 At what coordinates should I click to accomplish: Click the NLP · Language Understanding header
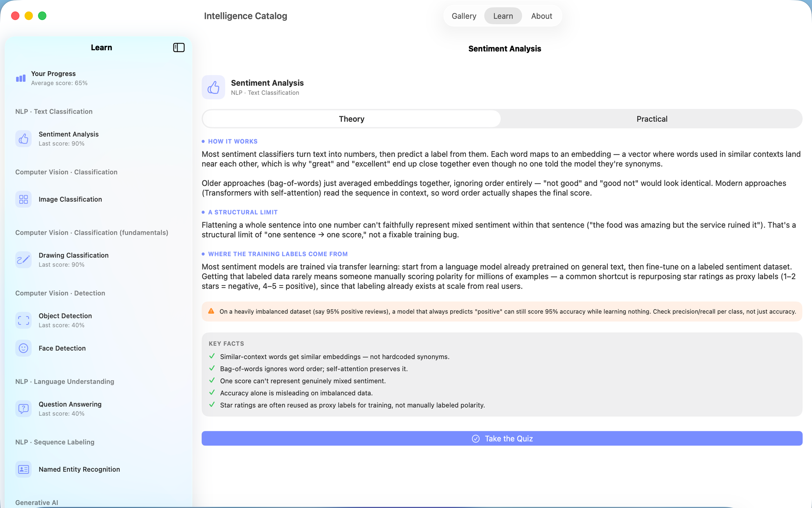pyautogui.click(x=64, y=381)
